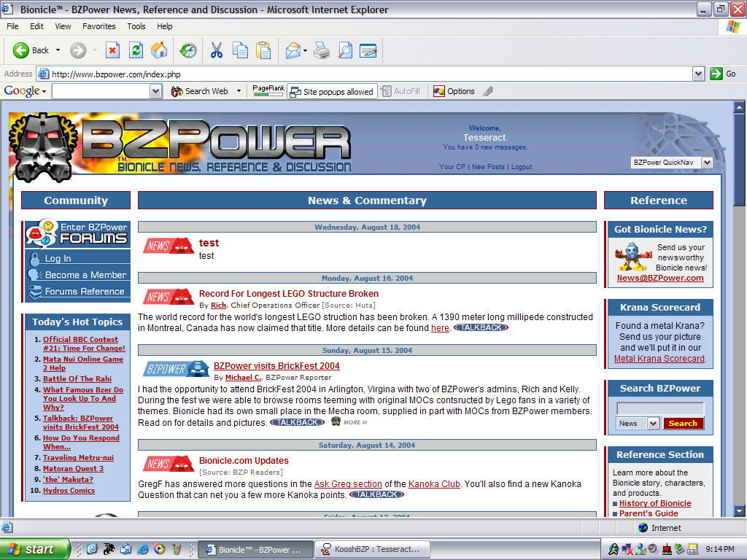This screenshot has width=747, height=560.
Task: Click the PageRank indicator on Google Toolbar
Action: [x=268, y=91]
